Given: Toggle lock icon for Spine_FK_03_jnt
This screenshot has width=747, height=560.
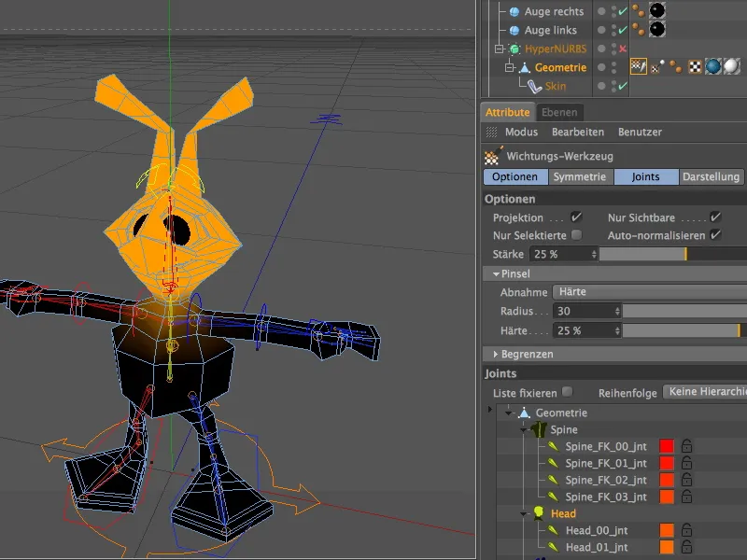Looking at the screenshot, I should point(686,497).
